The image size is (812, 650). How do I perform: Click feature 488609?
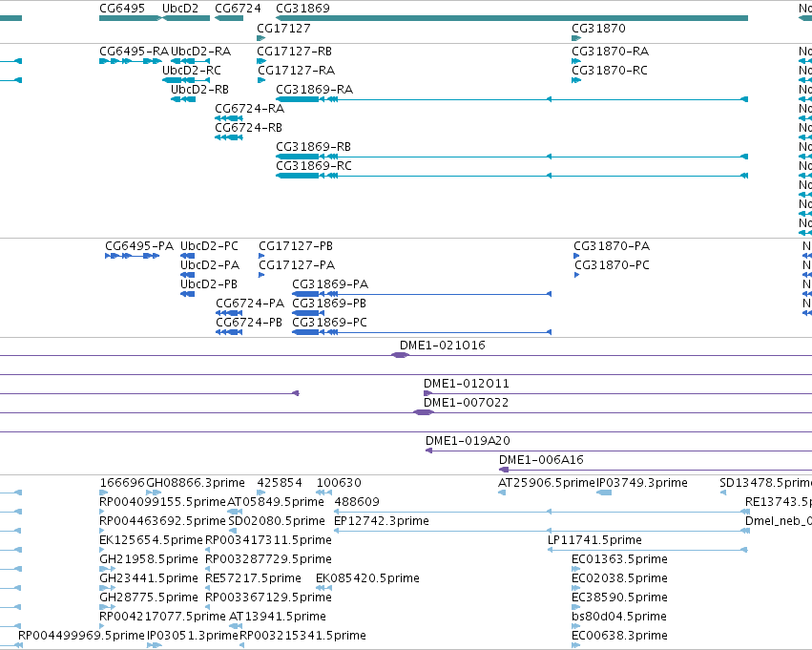click(x=357, y=502)
